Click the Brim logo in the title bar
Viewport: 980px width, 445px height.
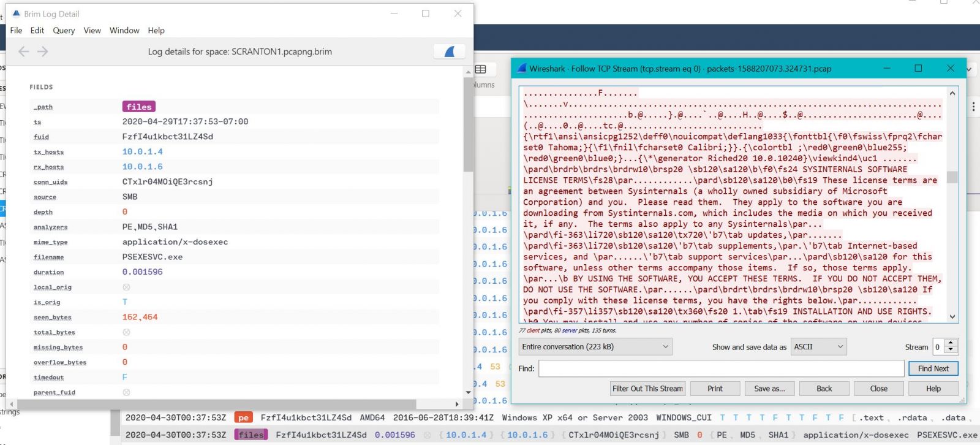17,13
